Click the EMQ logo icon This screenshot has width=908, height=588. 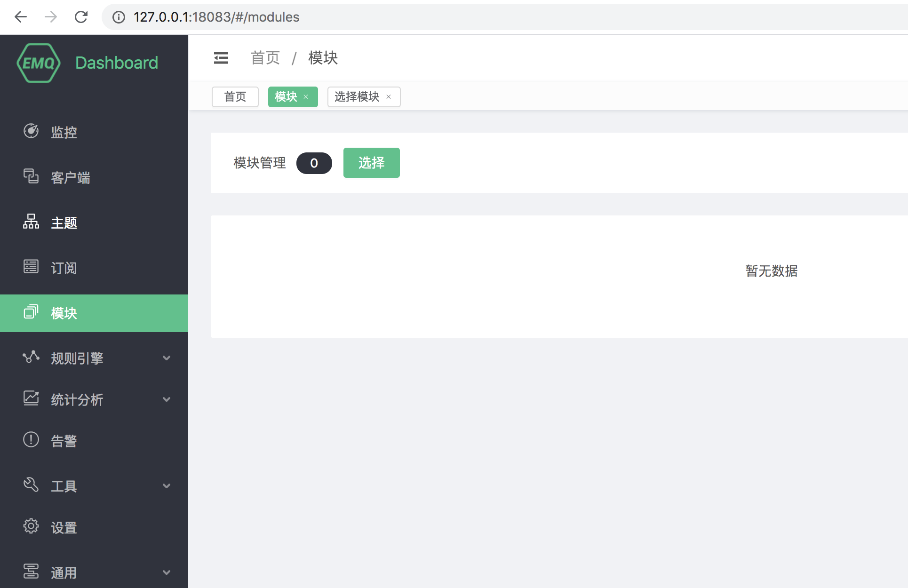pos(39,63)
